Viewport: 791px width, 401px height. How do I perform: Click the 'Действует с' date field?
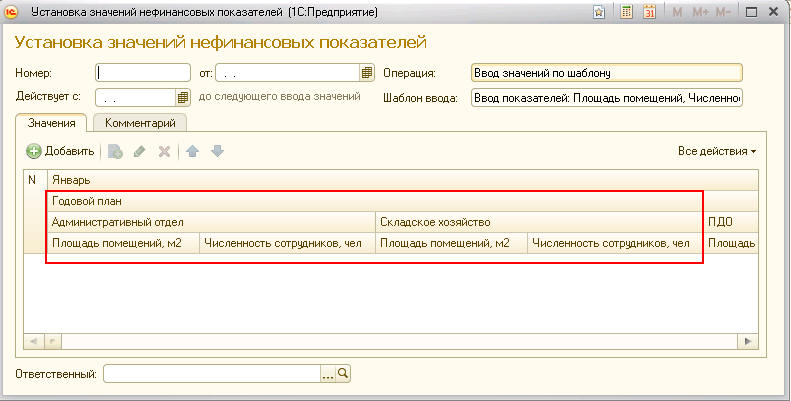click(135, 97)
